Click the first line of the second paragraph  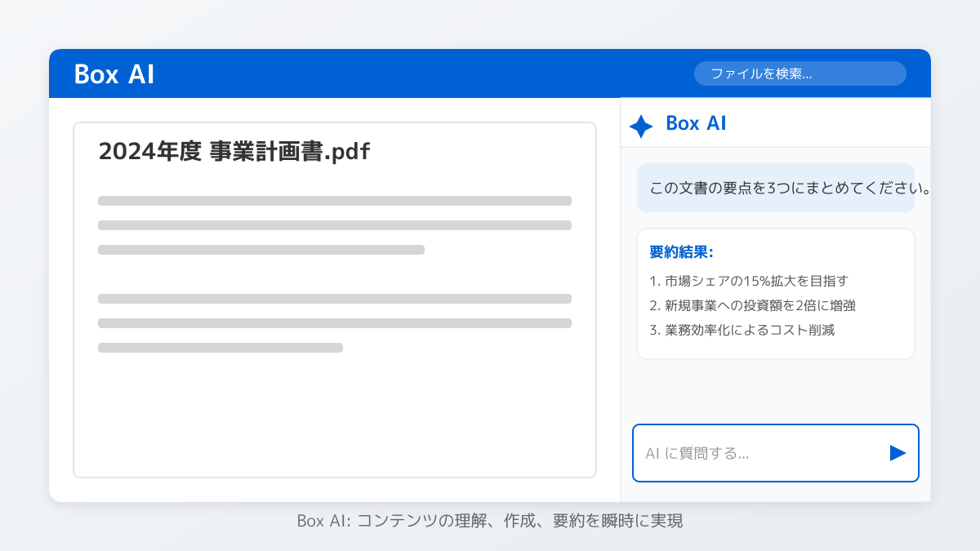tap(335, 299)
